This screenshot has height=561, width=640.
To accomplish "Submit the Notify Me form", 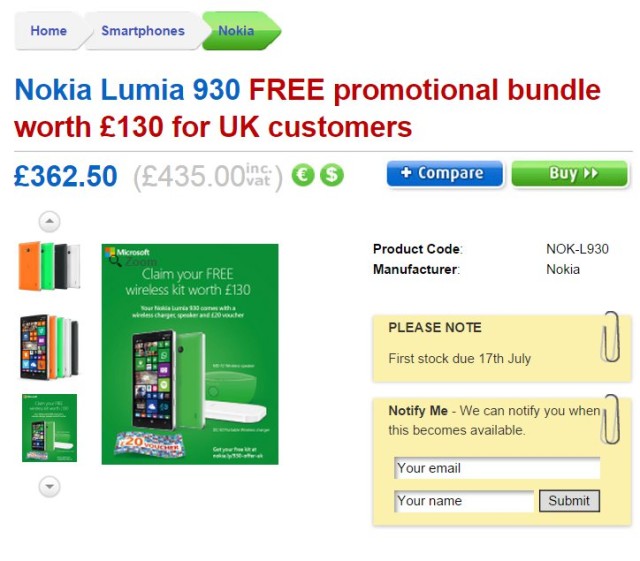I will [x=569, y=501].
